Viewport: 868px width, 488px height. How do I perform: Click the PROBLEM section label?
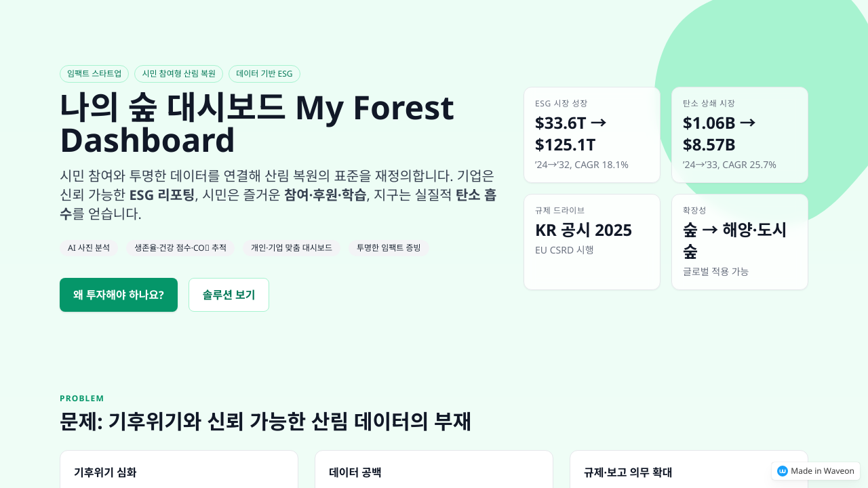(x=82, y=399)
